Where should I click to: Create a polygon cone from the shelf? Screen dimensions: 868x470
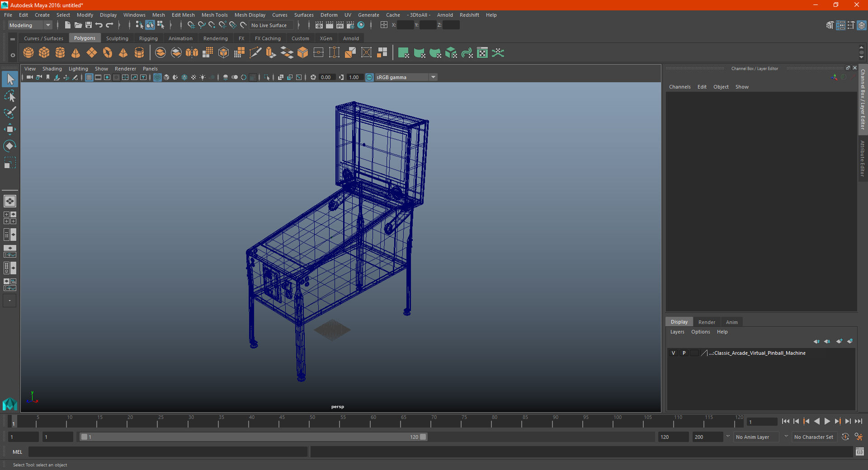[76, 53]
